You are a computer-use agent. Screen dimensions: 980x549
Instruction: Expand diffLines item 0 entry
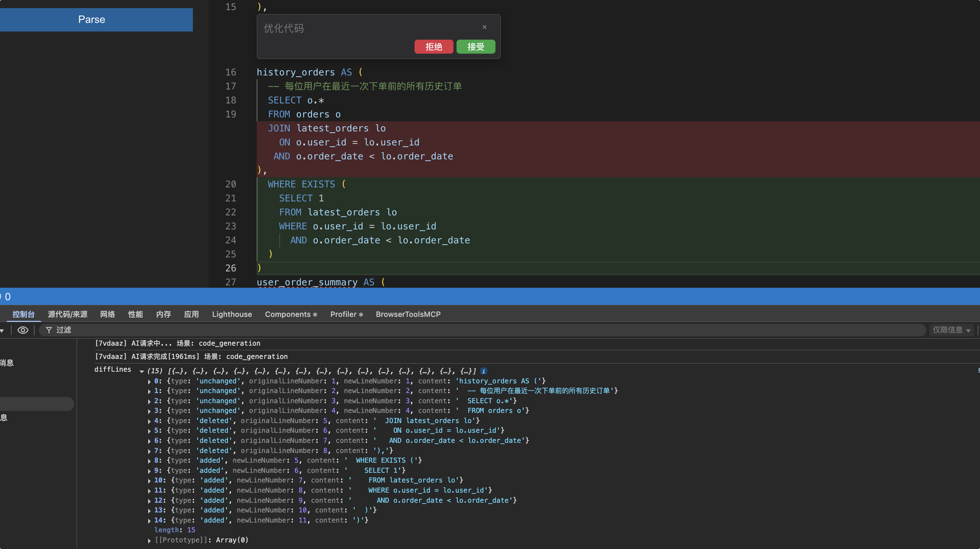pos(149,381)
